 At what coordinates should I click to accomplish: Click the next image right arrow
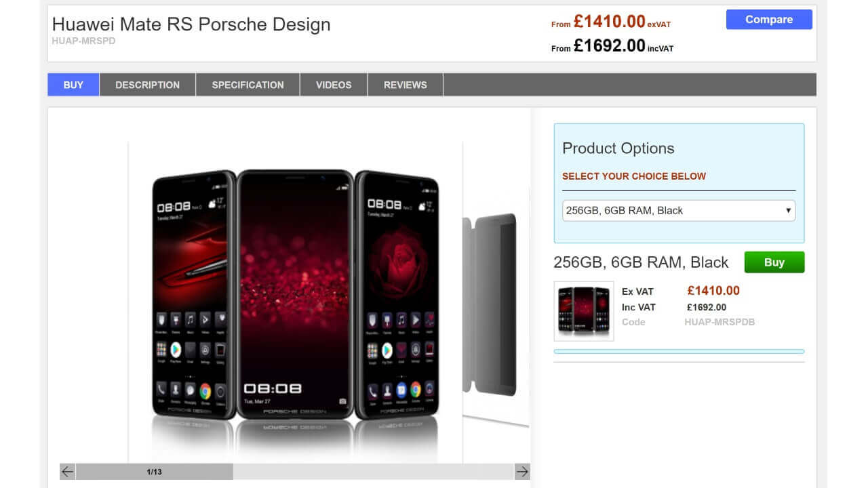coord(521,472)
